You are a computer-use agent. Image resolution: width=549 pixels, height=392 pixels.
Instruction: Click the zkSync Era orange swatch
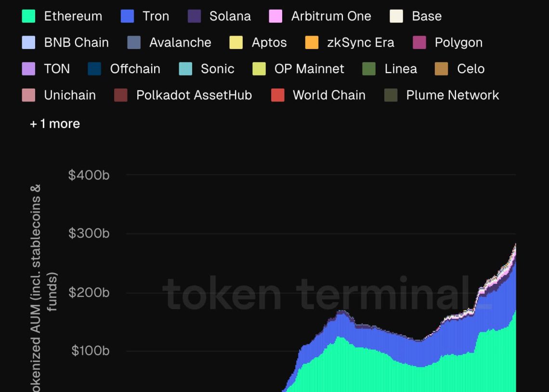[312, 42]
